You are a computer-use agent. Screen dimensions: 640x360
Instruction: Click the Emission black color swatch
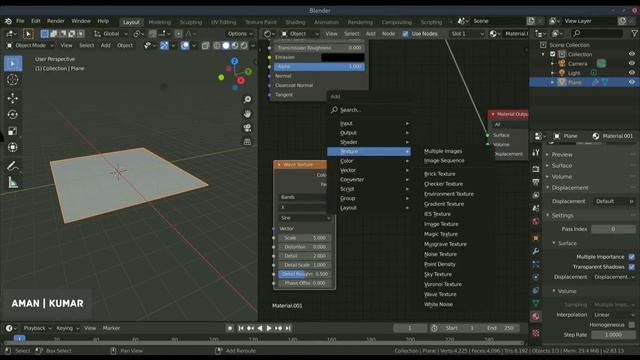point(342,58)
